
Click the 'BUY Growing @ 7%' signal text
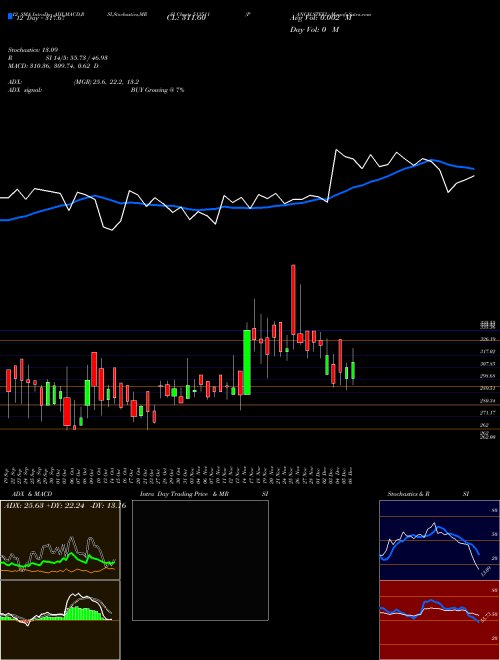pyautogui.click(x=158, y=90)
